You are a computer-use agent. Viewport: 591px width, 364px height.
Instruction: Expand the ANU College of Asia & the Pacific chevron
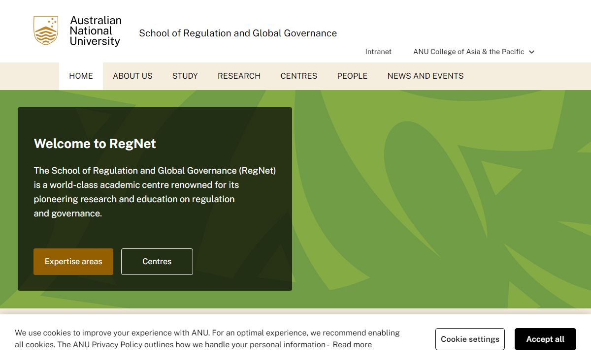pos(532,52)
